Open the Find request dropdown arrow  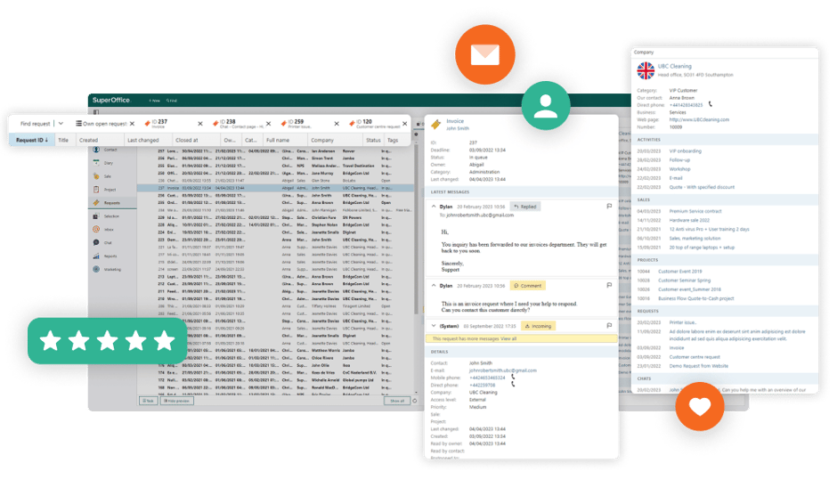pyautogui.click(x=61, y=124)
